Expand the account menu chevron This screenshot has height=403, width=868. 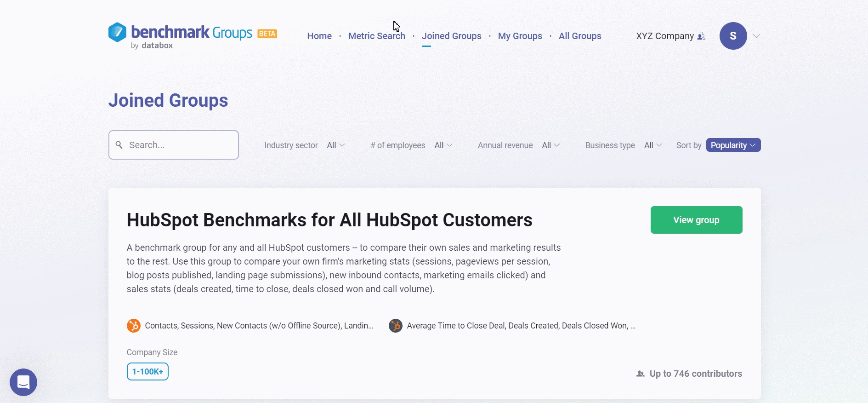point(756,36)
